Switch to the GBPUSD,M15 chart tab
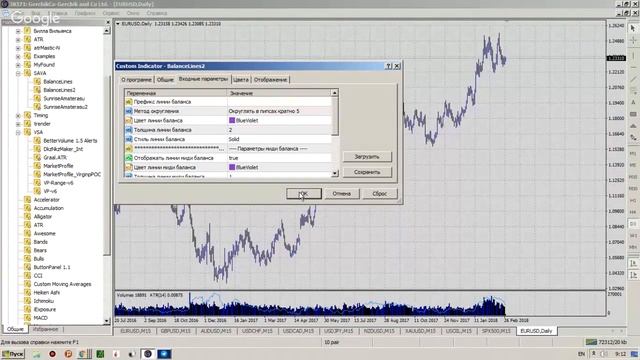This screenshot has width=640, height=360. [x=176, y=331]
